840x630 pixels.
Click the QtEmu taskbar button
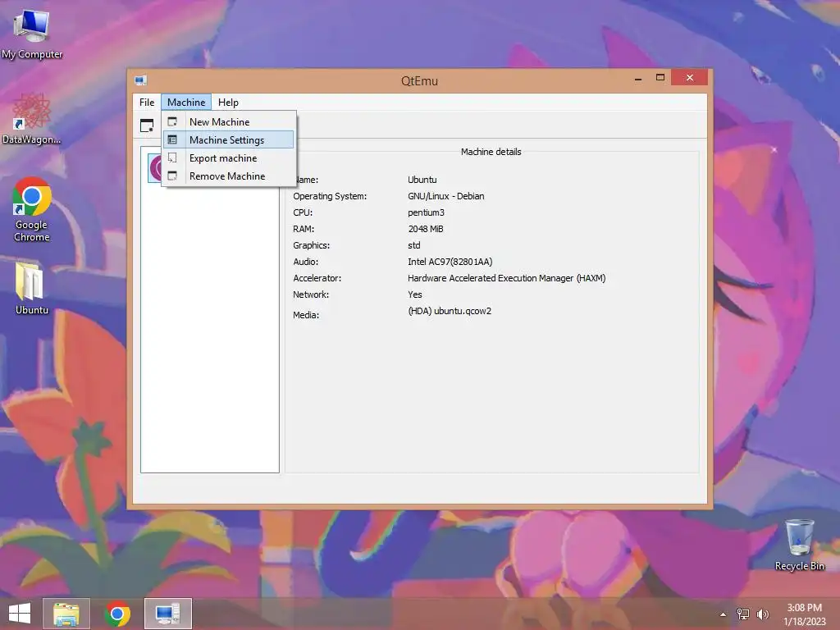(167, 614)
